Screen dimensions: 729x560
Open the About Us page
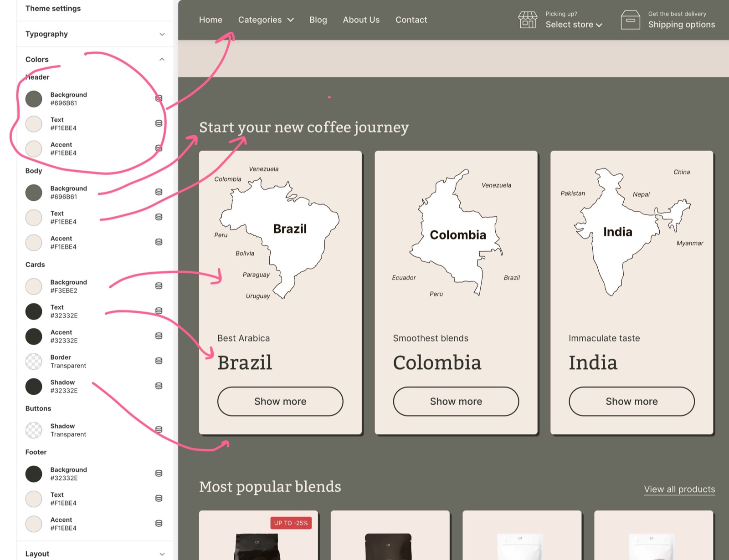361,20
